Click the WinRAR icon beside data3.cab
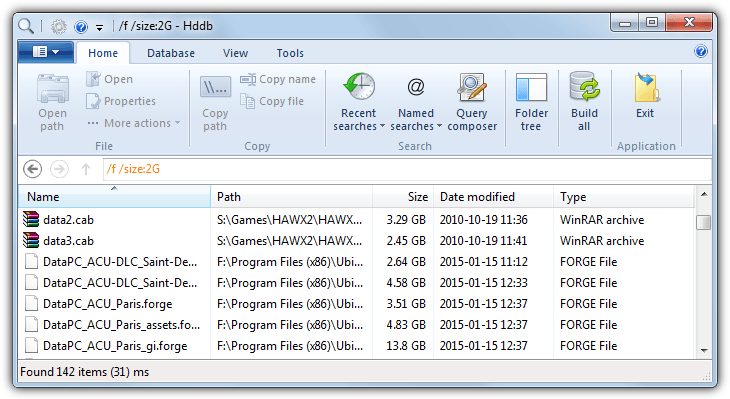730x399 pixels. (31, 240)
